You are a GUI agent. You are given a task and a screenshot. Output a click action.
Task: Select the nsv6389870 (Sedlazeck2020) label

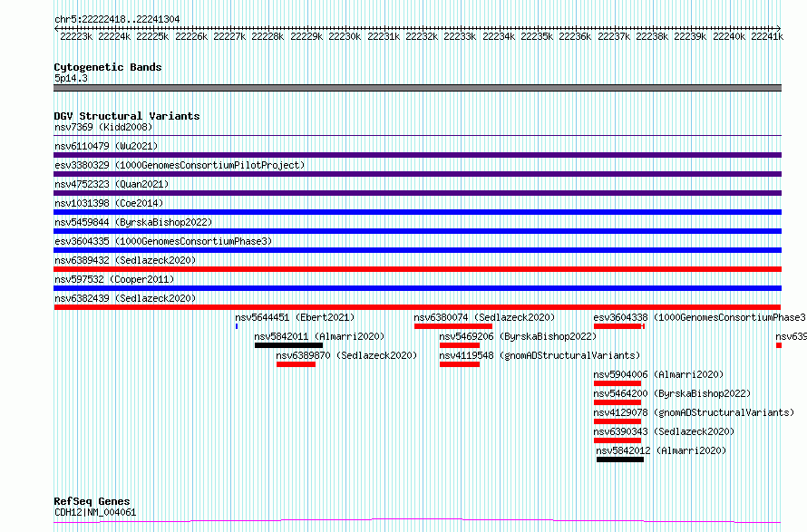[x=346, y=355]
